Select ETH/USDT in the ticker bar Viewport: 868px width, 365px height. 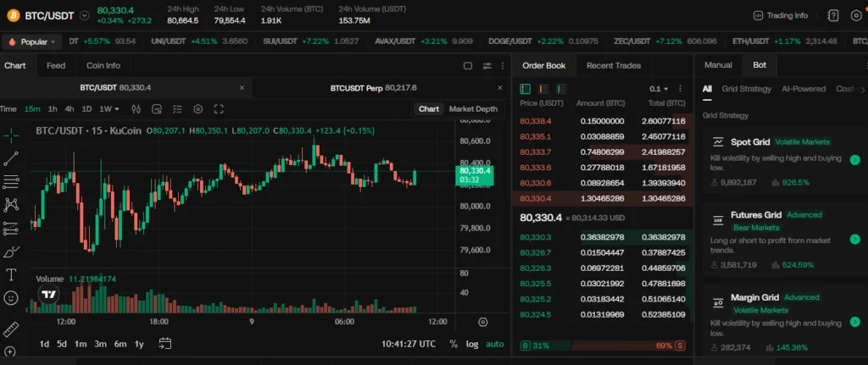point(784,41)
